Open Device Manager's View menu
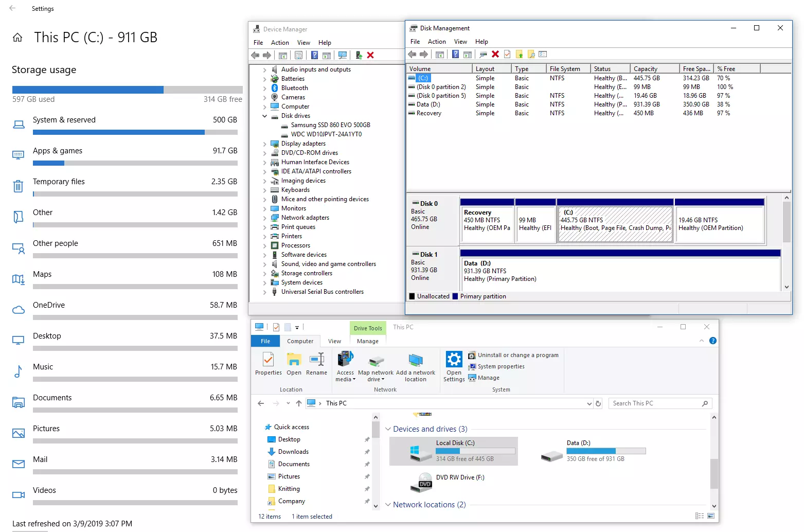 [303, 43]
